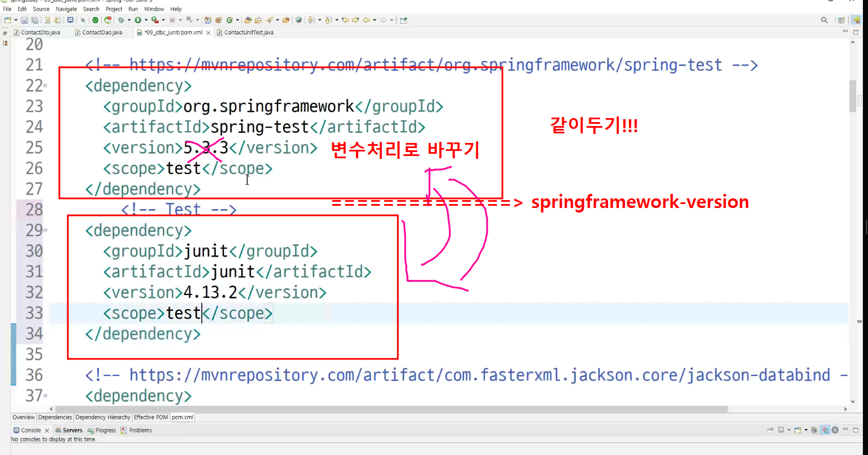
Task: Open the Run menu
Action: click(133, 9)
